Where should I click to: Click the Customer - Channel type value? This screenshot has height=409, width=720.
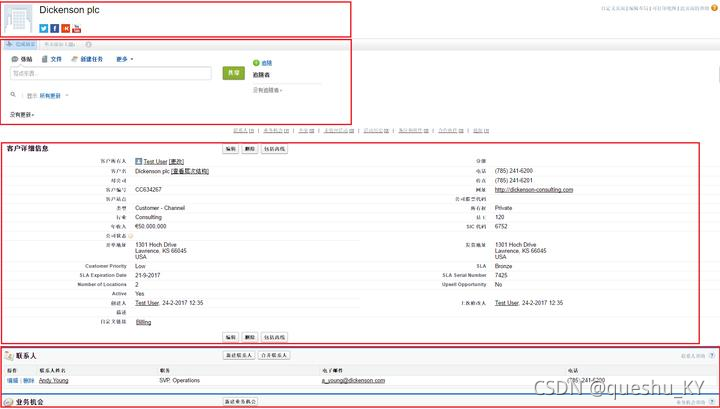pyautogui.click(x=160, y=208)
